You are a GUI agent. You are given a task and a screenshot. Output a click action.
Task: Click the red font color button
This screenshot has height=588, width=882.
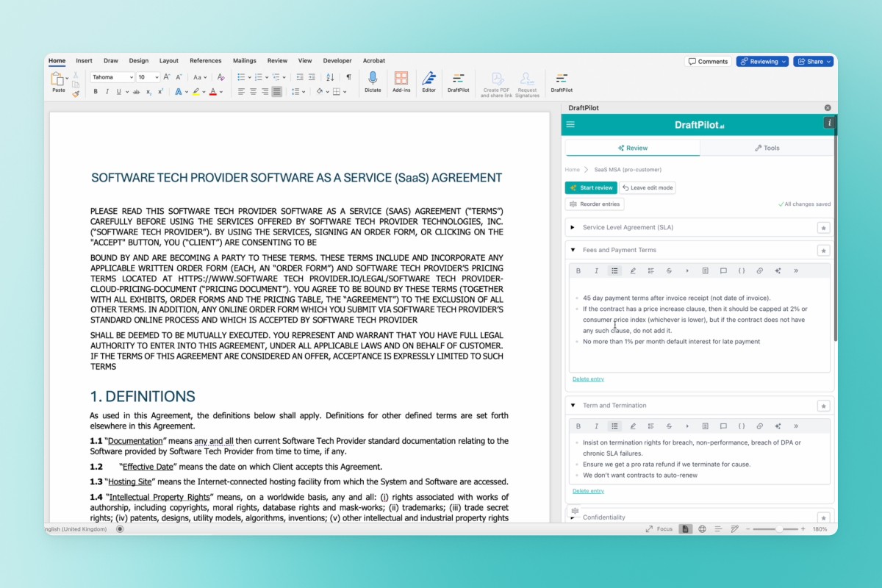[213, 92]
